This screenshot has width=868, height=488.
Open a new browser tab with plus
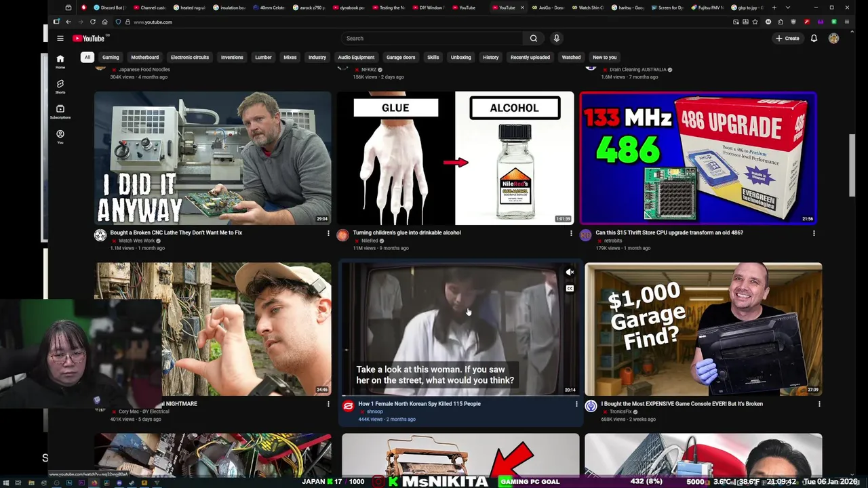tap(774, 7)
